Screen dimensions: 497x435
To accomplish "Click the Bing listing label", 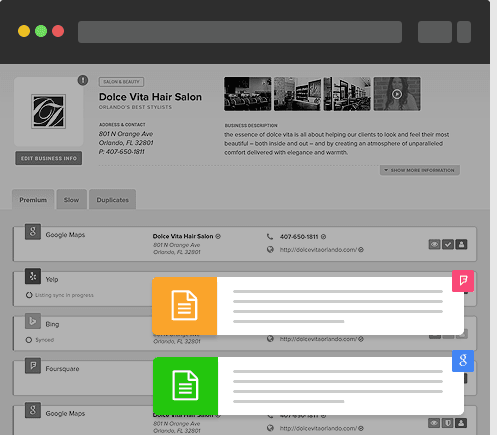I will (52, 324).
